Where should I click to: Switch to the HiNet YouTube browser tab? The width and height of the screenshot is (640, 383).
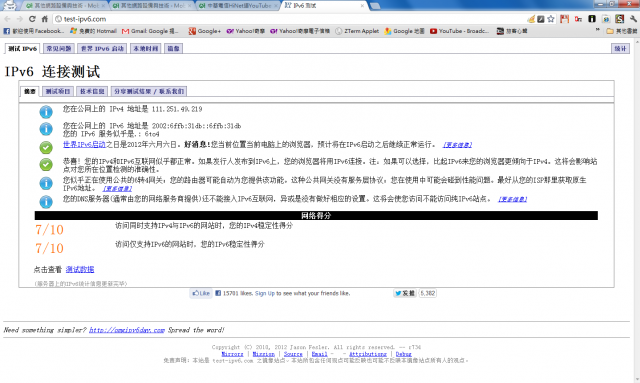(x=239, y=6)
